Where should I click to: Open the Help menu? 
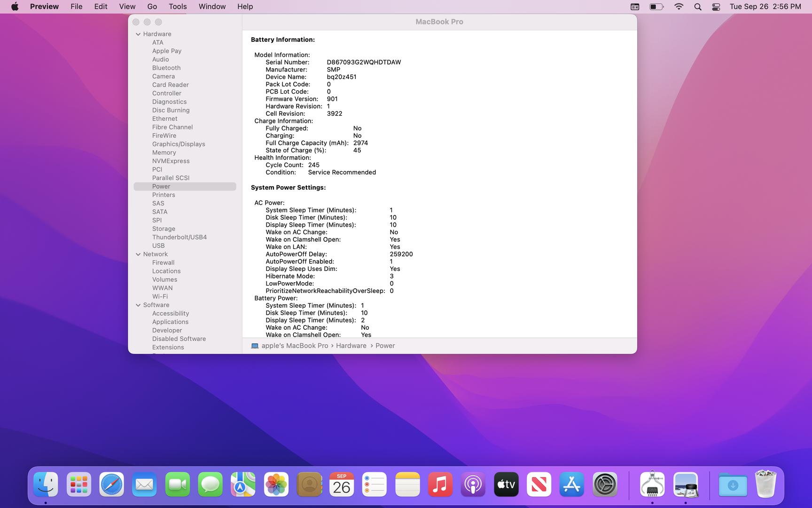(245, 7)
